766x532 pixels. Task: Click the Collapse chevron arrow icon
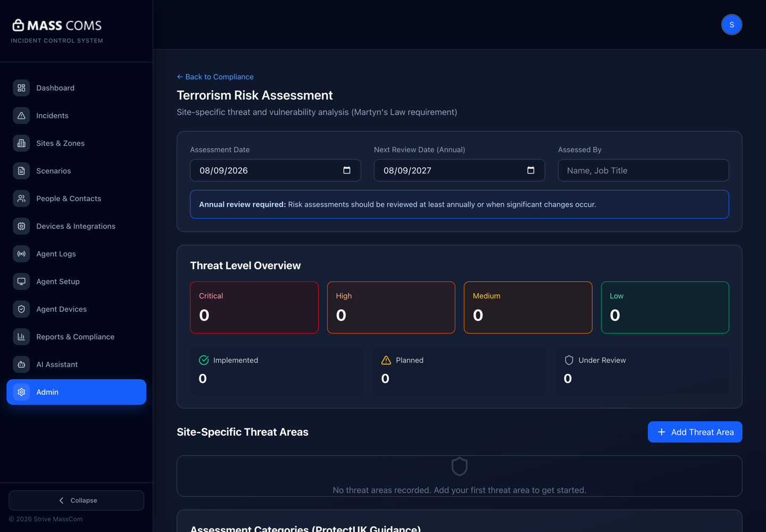coord(61,501)
